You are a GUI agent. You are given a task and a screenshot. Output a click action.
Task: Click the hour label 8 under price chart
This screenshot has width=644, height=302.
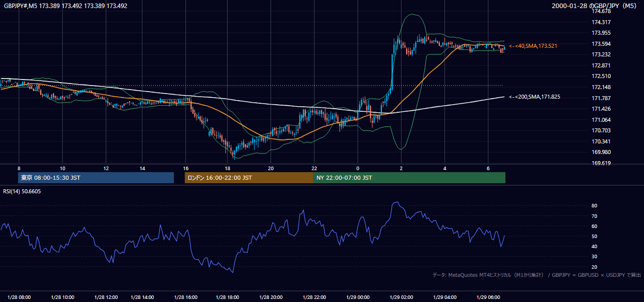click(19, 168)
